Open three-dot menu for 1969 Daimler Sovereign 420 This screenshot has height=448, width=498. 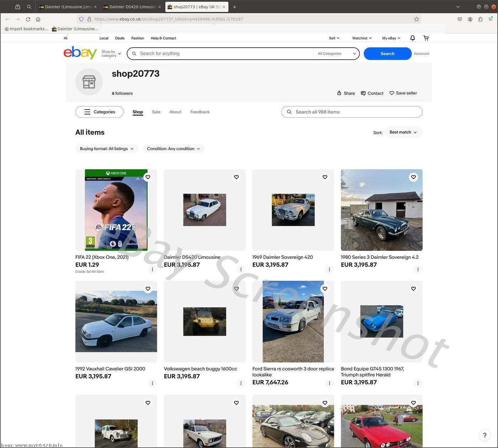[329, 270]
